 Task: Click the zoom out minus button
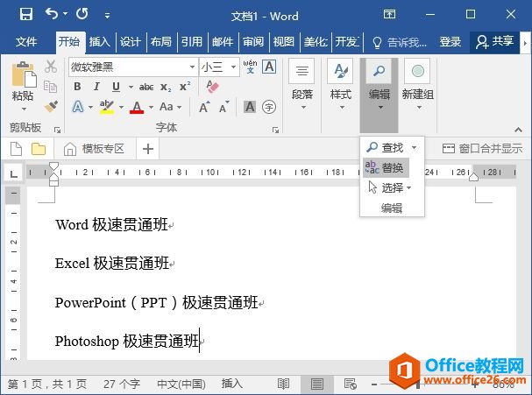pos(374,384)
